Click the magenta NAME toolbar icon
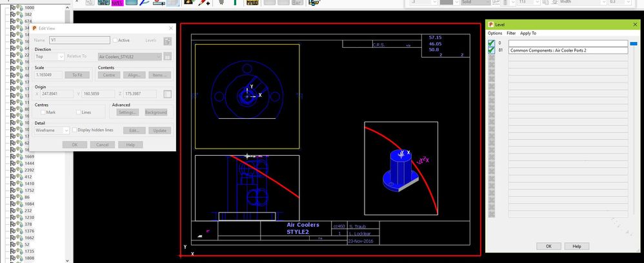 pos(117,3)
